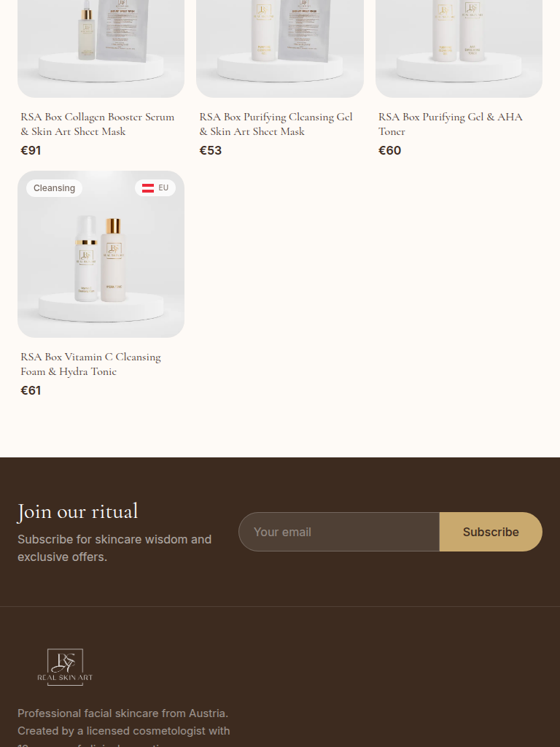This screenshot has width=560, height=747.
Task: Click the €61 price label
Action: pos(31,391)
